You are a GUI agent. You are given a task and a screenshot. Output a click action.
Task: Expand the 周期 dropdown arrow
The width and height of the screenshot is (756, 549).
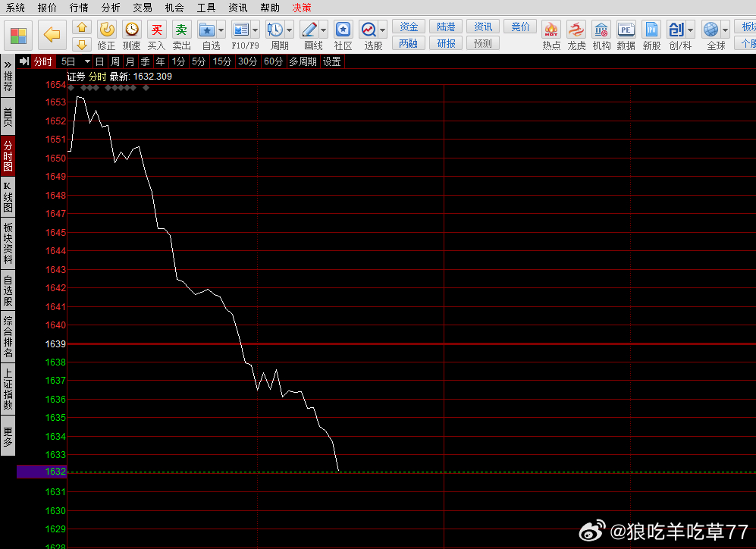pyautogui.click(x=290, y=30)
